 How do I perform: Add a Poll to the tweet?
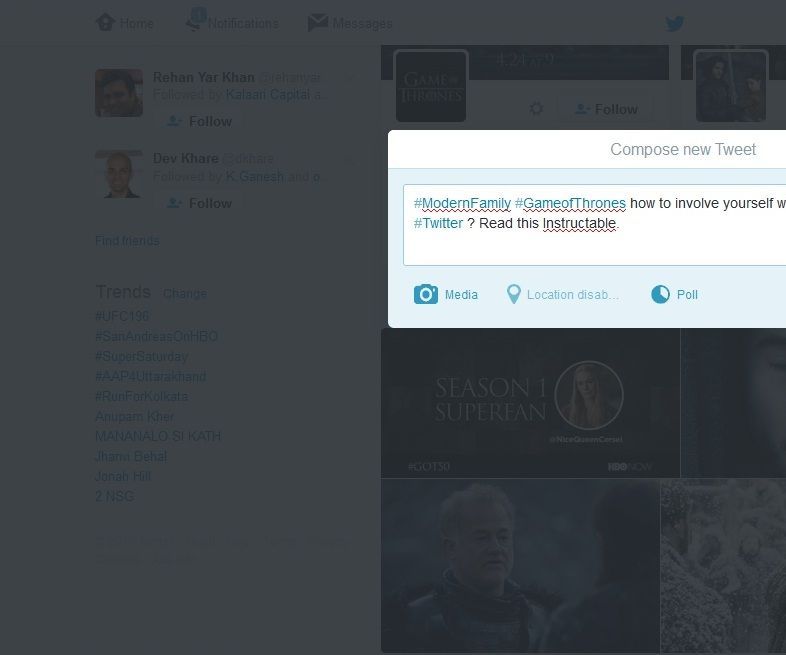click(674, 294)
